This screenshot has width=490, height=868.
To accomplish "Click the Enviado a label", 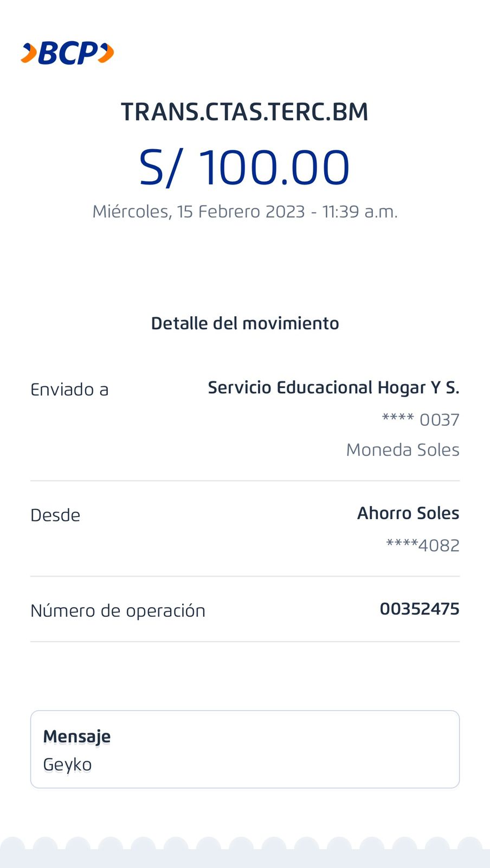I will 69,390.
